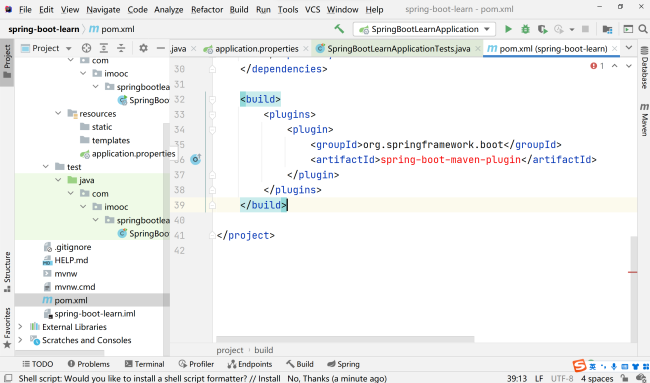The width and height of the screenshot is (650, 383).
Task: Toggle tool window bars icon in status bar
Action: [x=7, y=378]
